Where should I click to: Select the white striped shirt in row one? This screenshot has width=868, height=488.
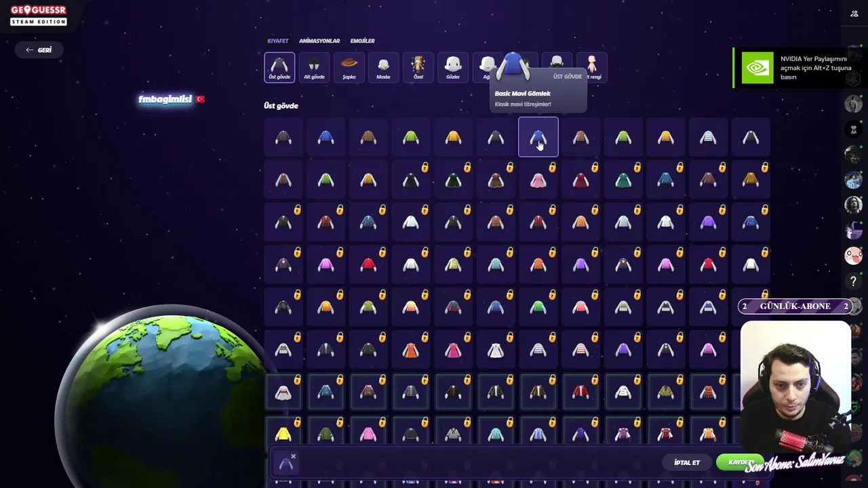[708, 138]
